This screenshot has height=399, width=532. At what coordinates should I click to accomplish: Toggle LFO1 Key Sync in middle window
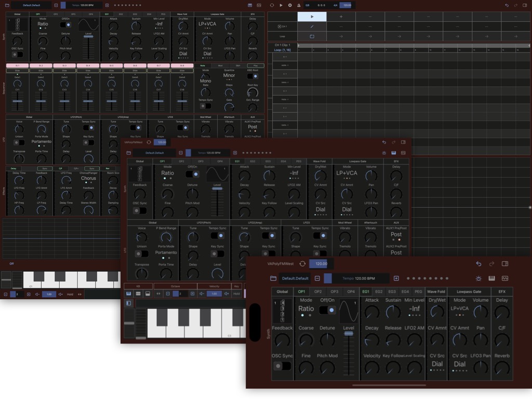(x=217, y=254)
